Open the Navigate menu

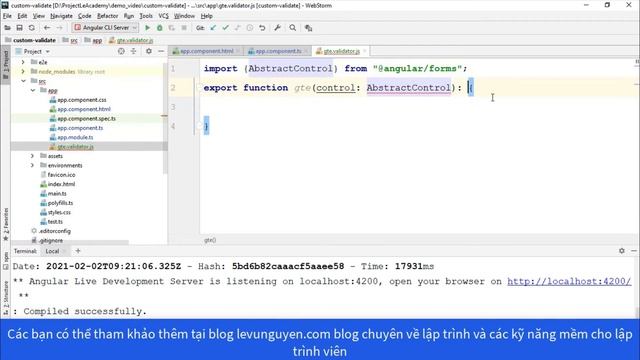[x=61, y=16]
